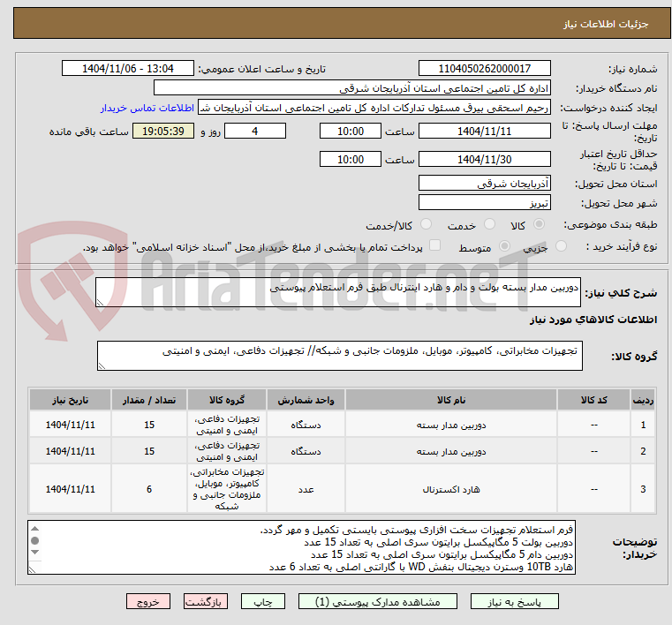Click the نام کالا column header
Screen dimensions: 672x625
(x=451, y=400)
